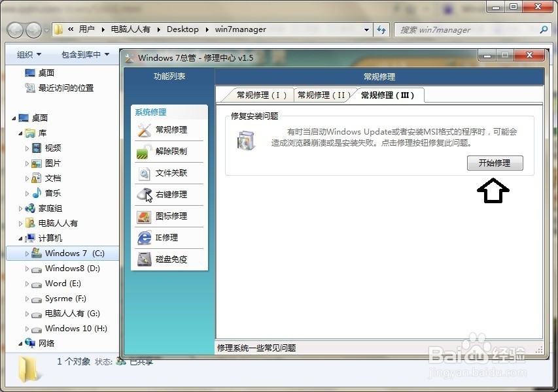Screen dimensions: 558x392
Task: Select 电脑人人有 user folder in tree
Action: point(52,223)
